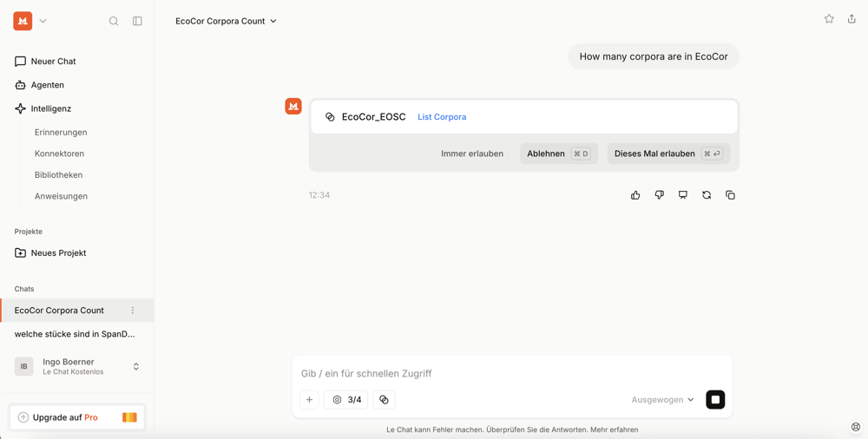Focus the 'Gib / ein für schnellen Zugriff' input

click(512, 374)
